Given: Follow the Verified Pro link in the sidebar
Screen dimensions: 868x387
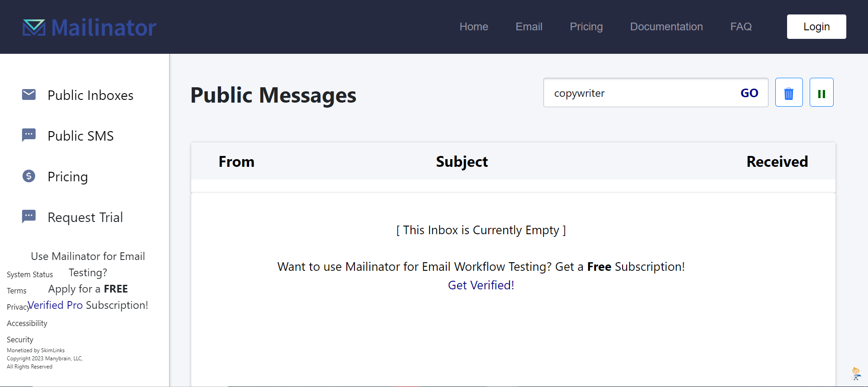Looking at the screenshot, I should pyautogui.click(x=55, y=305).
